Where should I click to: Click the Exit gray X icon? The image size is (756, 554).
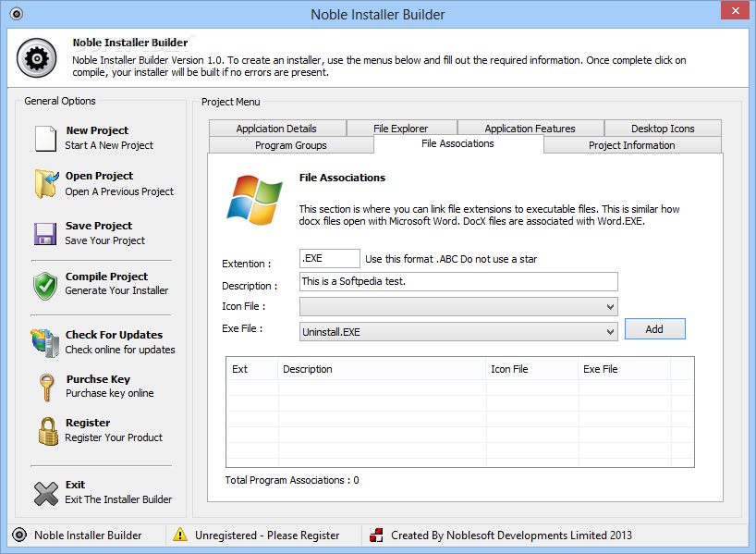(x=46, y=494)
